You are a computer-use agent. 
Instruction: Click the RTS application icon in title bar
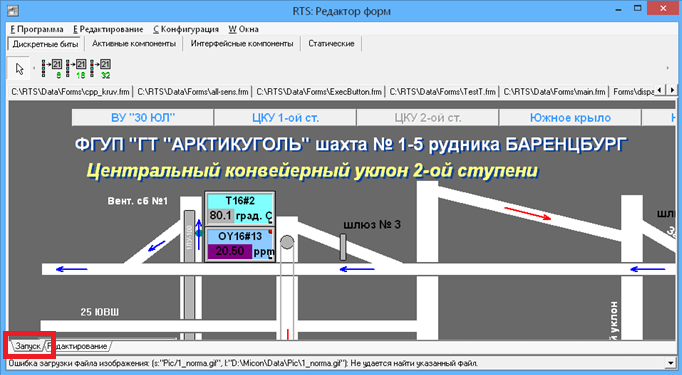coord(13,10)
